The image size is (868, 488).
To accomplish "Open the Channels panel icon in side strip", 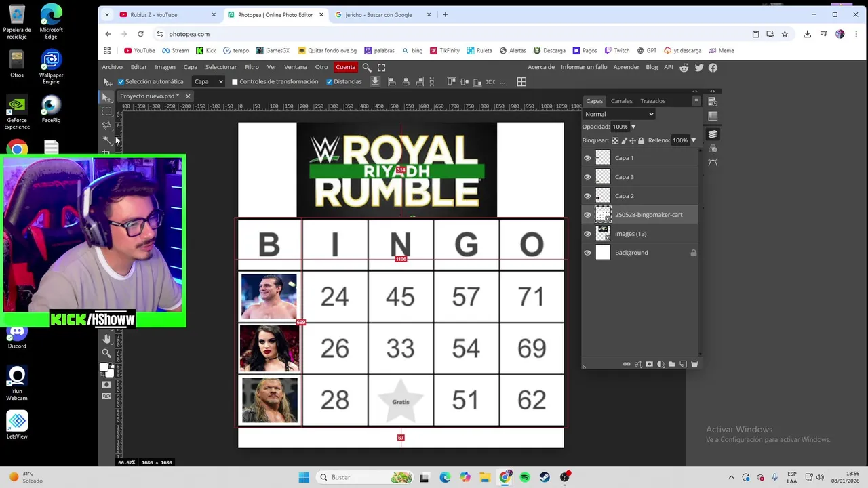I will click(713, 148).
